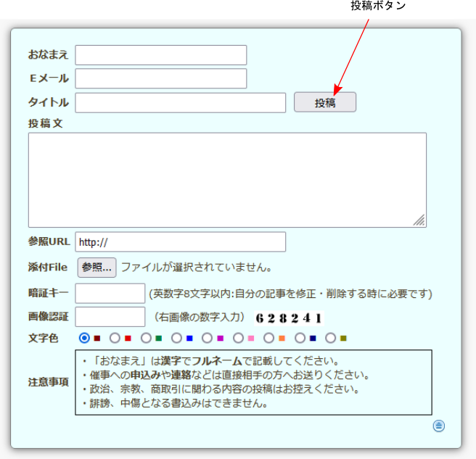
Task: Click the 投稿 submit button
Action: click(x=324, y=103)
